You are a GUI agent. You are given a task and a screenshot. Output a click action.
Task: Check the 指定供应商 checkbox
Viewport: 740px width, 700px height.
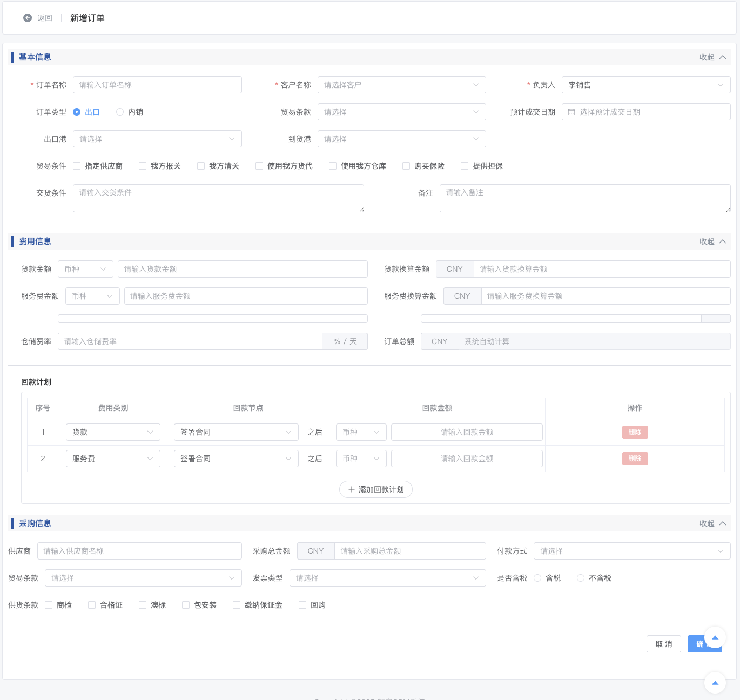(x=77, y=166)
